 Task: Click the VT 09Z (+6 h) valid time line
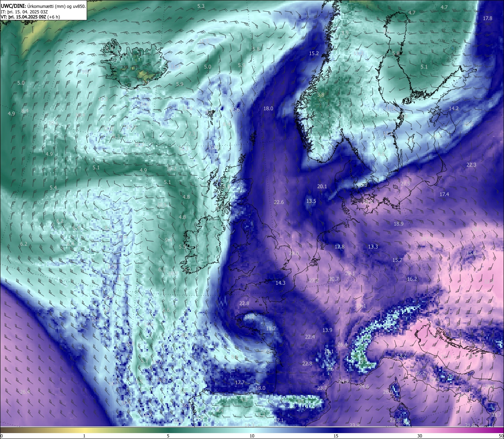pos(30,17)
